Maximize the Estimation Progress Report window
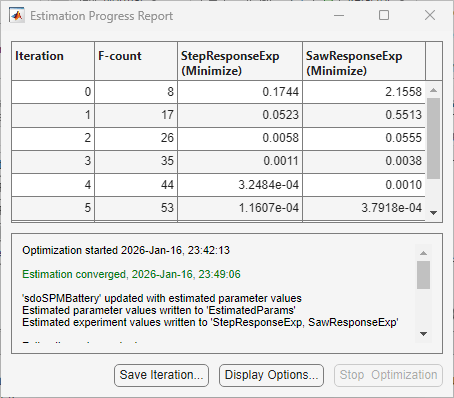The width and height of the screenshot is (454, 398). (x=384, y=15)
